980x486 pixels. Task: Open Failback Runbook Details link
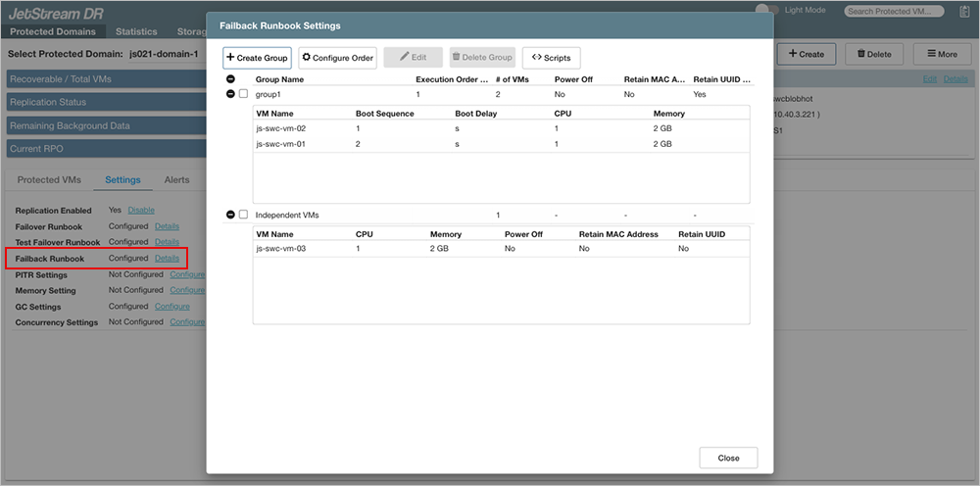[167, 259]
